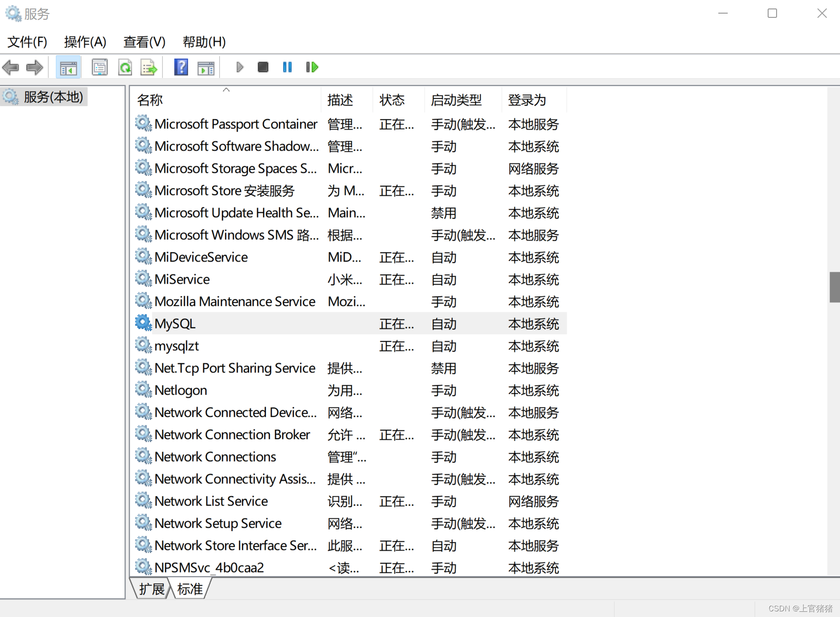Select the Network Store Interface Ser... service name
Image resolution: width=840 pixels, height=617 pixels.
tap(235, 545)
